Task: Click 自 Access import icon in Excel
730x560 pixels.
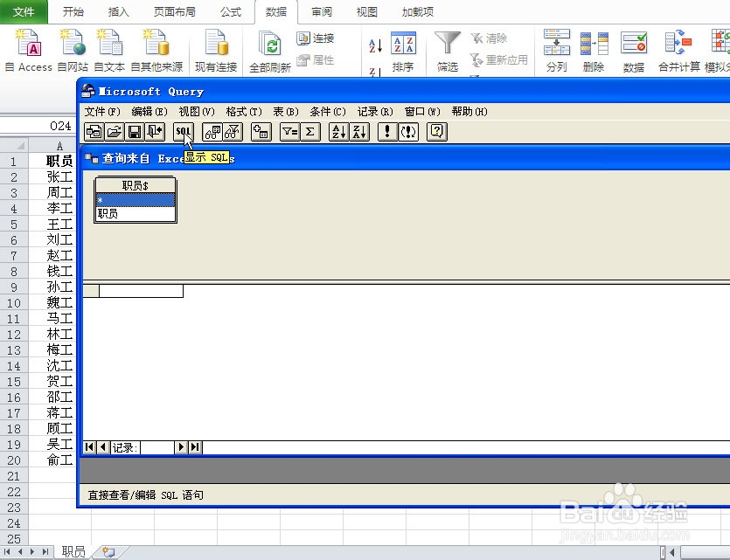Action: pos(28,50)
